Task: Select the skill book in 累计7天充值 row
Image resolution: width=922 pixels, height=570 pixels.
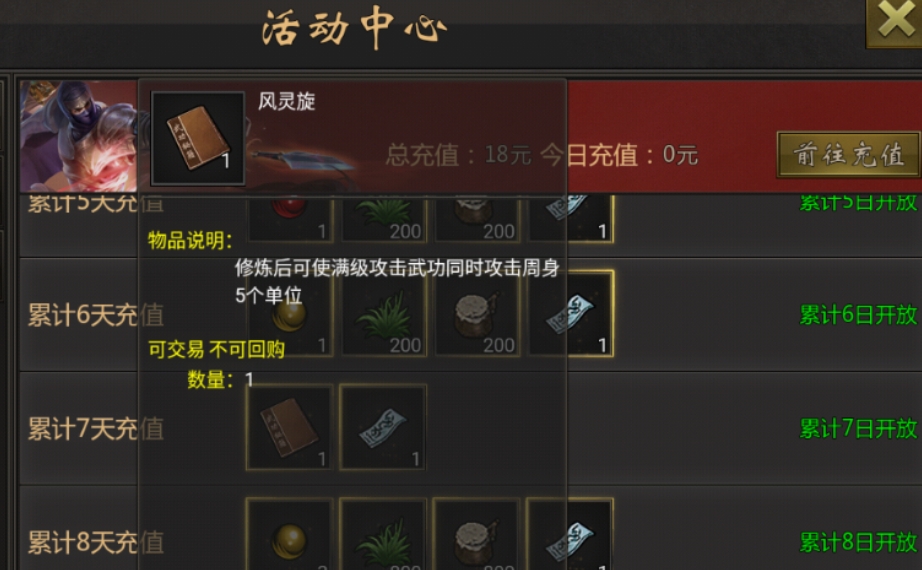Action: coord(290,427)
